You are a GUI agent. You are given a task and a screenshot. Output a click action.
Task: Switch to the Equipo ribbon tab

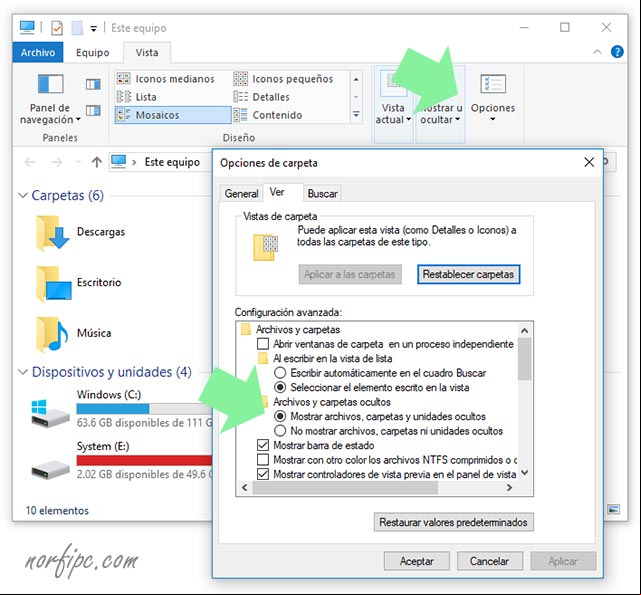click(x=92, y=52)
